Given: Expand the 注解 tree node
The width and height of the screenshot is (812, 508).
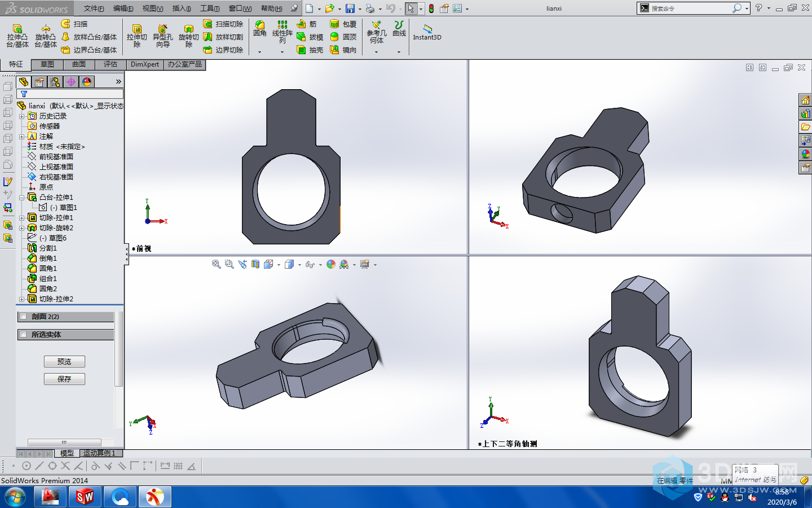Looking at the screenshot, I should pyautogui.click(x=21, y=137).
